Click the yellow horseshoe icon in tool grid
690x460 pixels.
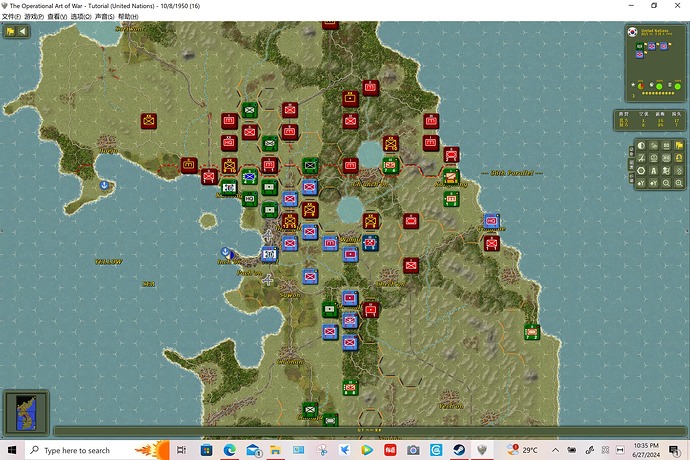tap(679, 158)
